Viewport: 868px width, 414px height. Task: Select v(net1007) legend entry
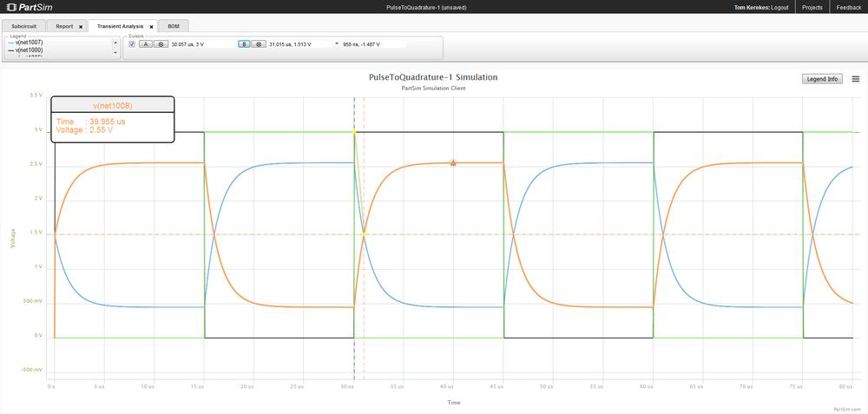point(29,43)
